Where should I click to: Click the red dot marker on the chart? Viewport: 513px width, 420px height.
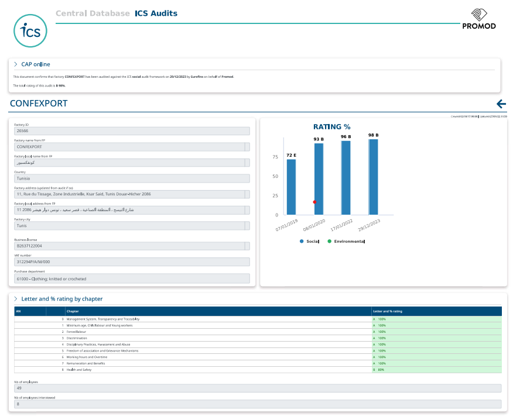tap(314, 202)
